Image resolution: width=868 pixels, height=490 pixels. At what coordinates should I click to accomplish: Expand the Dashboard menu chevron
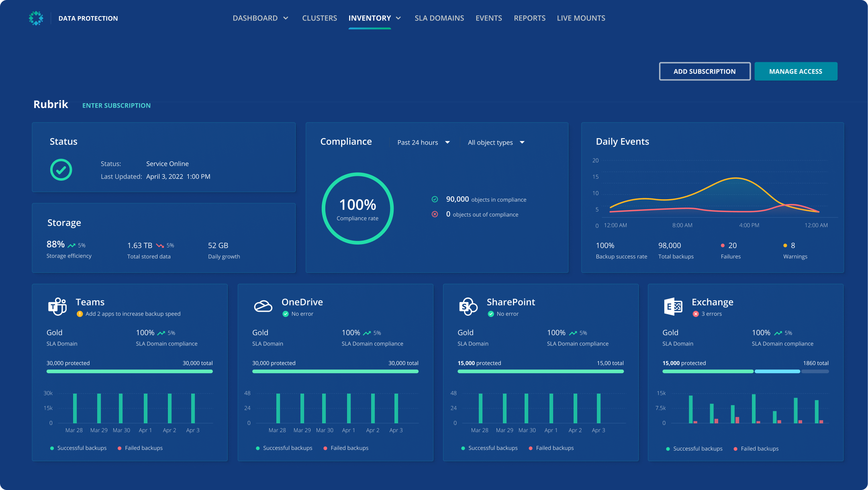coord(286,18)
